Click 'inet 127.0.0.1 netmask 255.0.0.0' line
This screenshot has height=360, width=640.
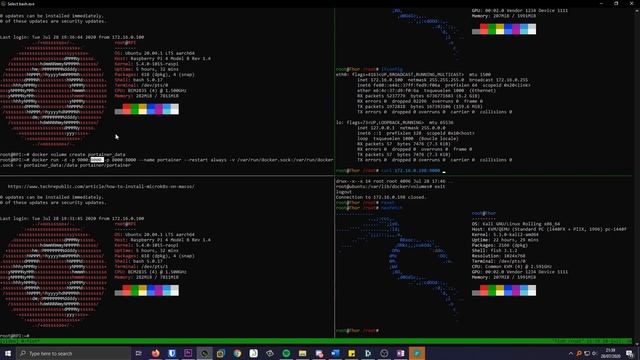click(401, 128)
